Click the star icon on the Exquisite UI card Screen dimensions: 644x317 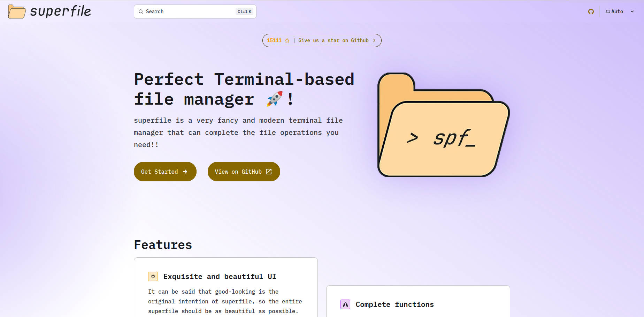coord(153,277)
